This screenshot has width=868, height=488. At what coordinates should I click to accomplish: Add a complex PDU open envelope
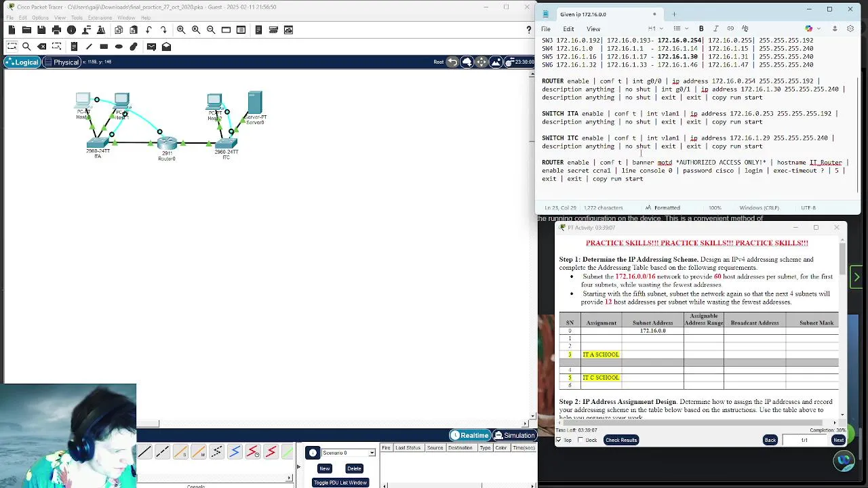(x=166, y=47)
